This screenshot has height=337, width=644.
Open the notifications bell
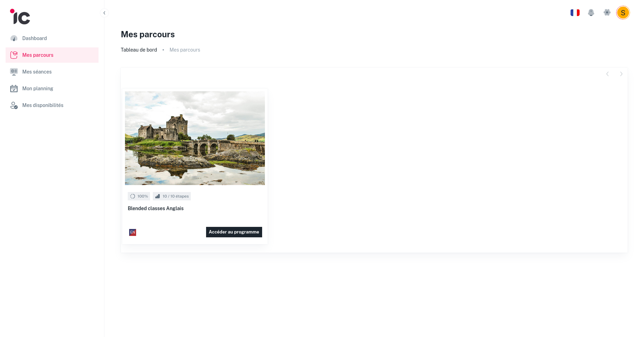(x=591, y=12)
